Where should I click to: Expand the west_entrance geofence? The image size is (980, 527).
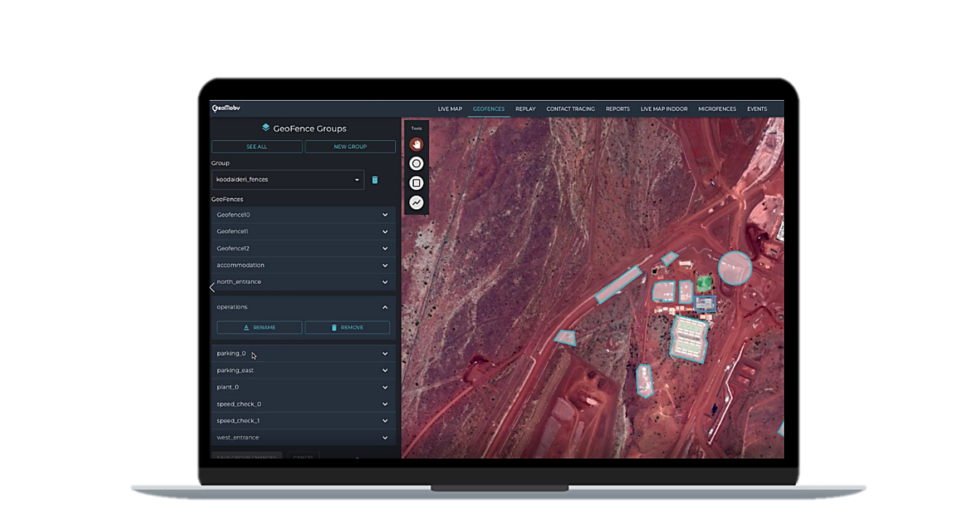(x=303, y=437)
